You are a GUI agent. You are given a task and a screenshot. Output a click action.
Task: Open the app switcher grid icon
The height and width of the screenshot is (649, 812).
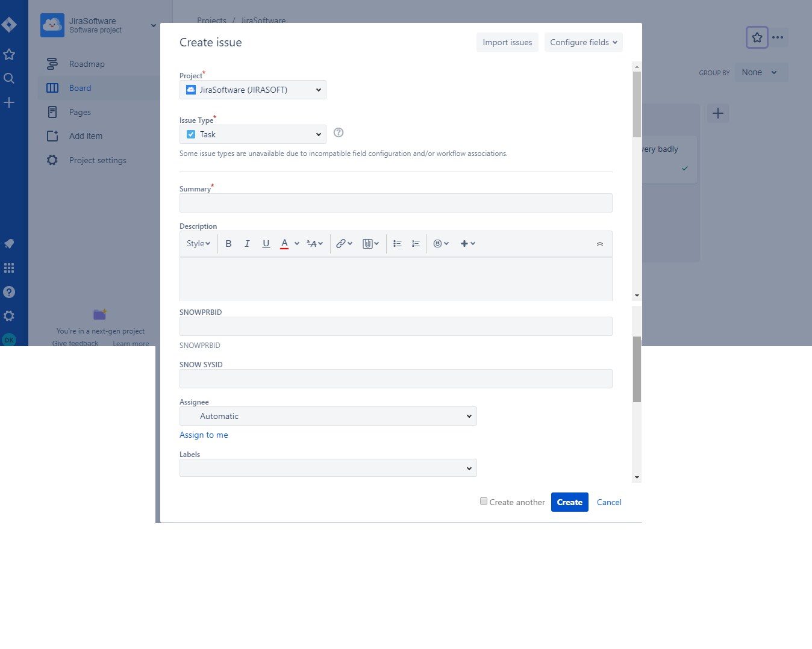(x=9, y=268)
